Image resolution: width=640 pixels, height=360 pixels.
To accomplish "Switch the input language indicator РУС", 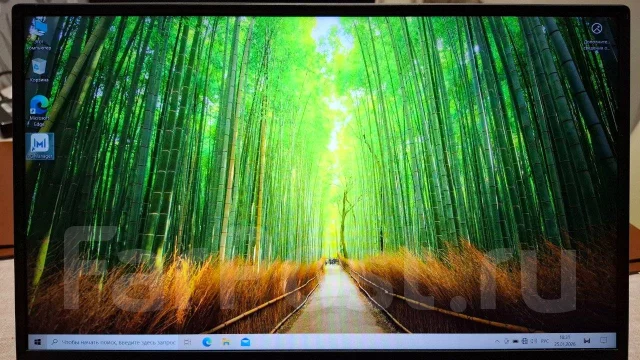I will 544,341.
